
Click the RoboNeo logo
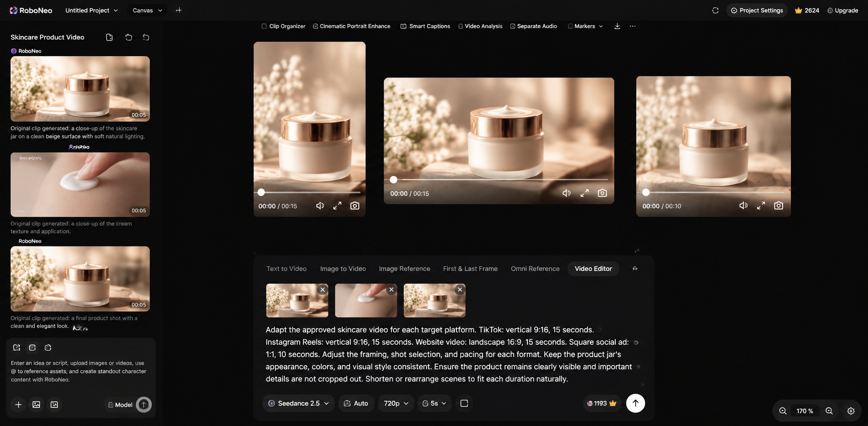31,10
